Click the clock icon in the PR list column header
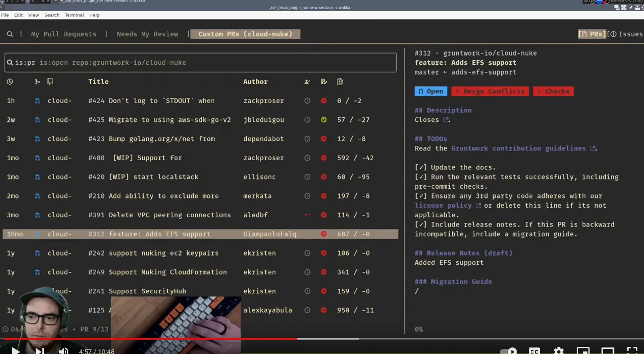This screenshot has height=354, width=644. (10, 82)
